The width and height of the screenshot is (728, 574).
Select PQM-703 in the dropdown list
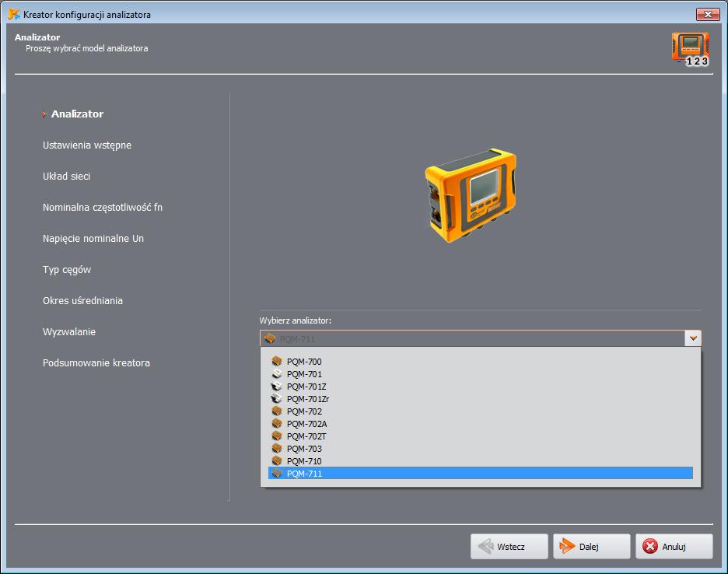pyautogui.click(x=481, y=448)
